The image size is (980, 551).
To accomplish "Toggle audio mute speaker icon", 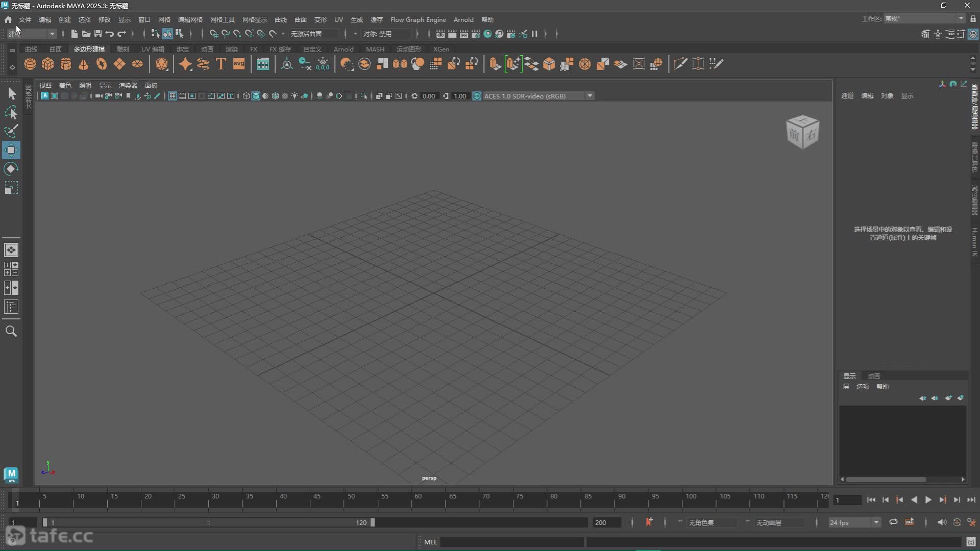I will click(942, 522).
